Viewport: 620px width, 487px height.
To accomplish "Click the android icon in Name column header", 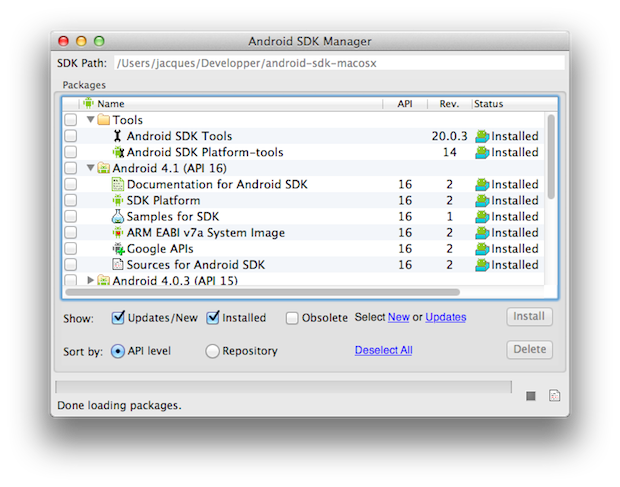I will 89,103.
